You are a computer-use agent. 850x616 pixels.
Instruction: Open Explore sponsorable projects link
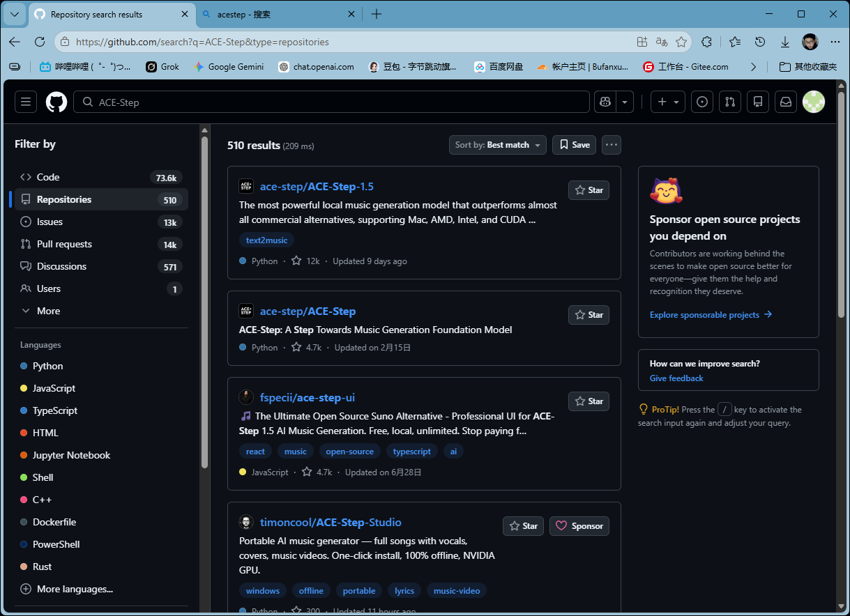pyautogui.click(x=711, y=315)
